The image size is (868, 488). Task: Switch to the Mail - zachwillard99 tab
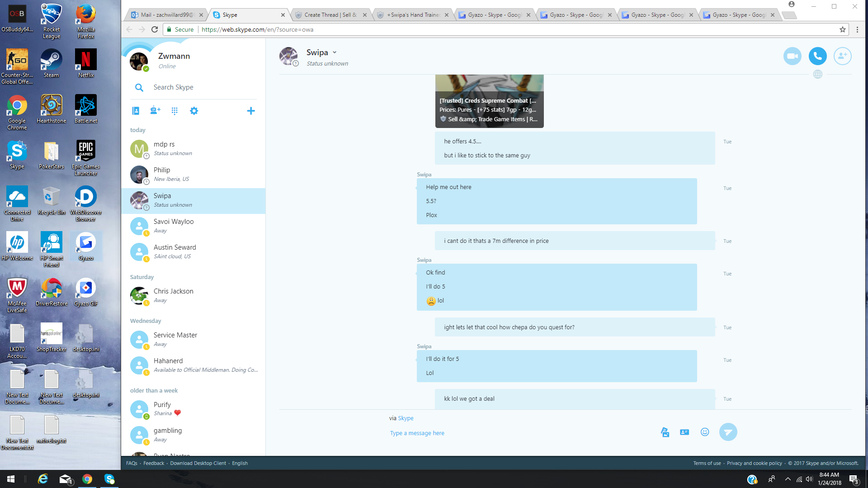pyautogui.click(x=166, y=15)
